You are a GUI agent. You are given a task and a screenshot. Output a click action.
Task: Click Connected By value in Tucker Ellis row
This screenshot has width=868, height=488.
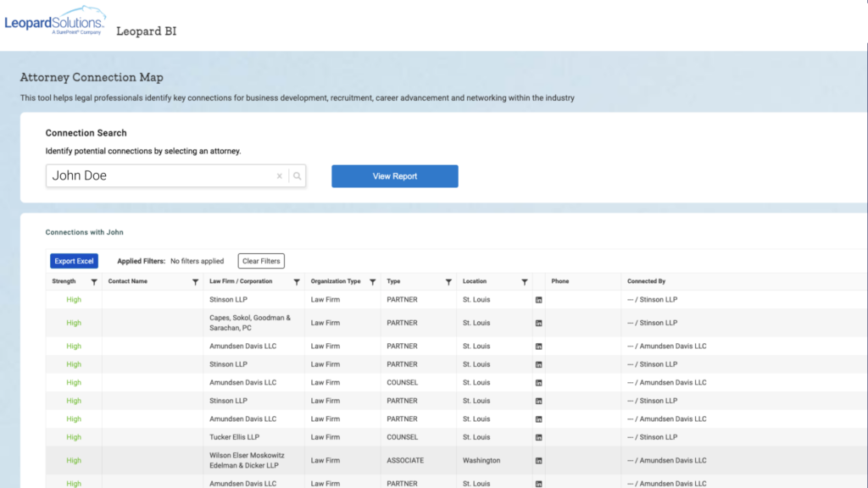(x=652, y=437)
